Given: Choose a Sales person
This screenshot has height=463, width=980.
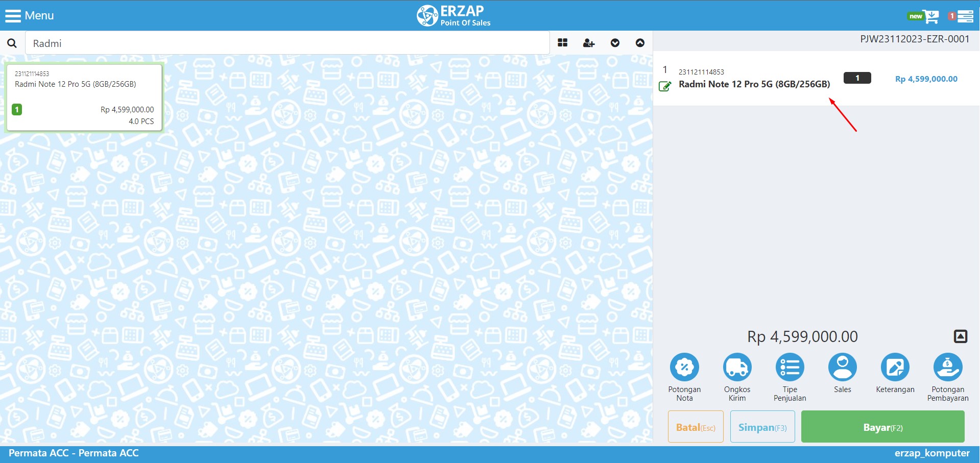Looking at the screenshot, I should point(842,373).
